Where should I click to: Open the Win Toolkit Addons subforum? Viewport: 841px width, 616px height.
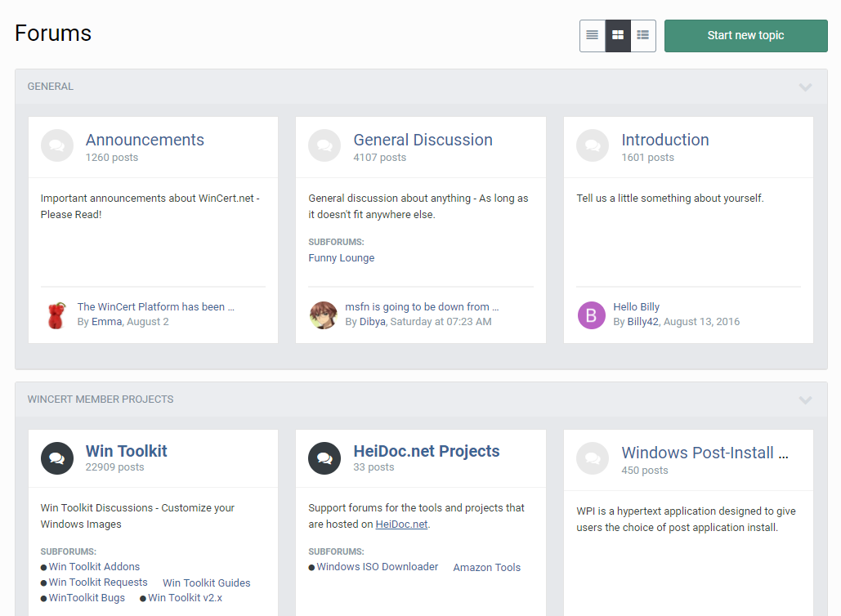coord(94,567)
